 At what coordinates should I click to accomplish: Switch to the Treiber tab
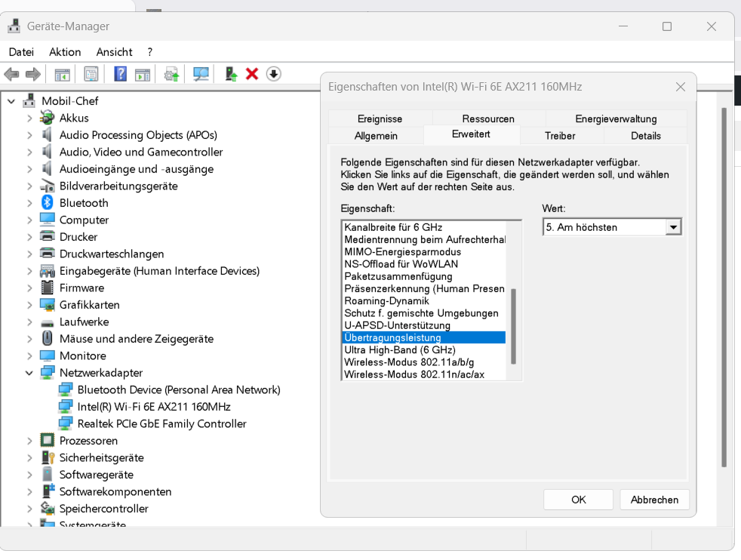(560, 136)
